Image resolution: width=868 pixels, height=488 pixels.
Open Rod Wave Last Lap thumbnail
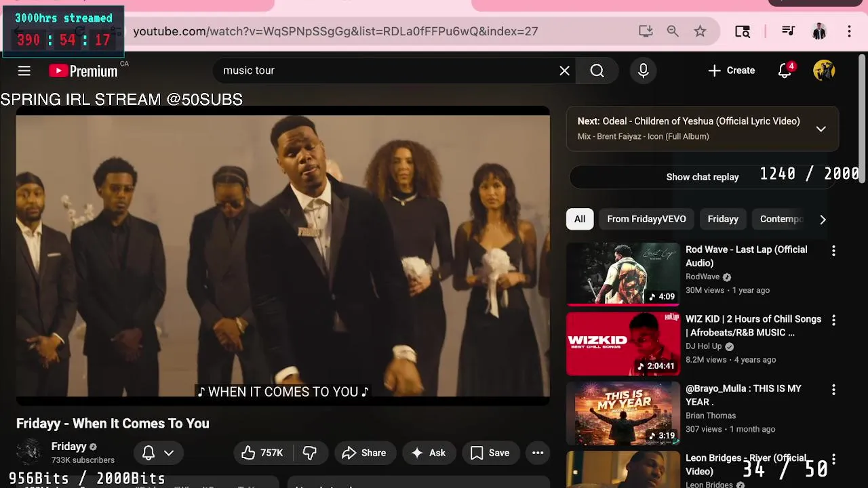[x=623, y=274]
